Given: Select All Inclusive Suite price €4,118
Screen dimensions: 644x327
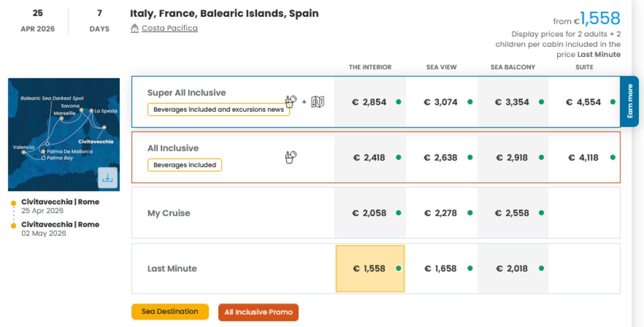Looking at the screenshot, I should (584, 158).
